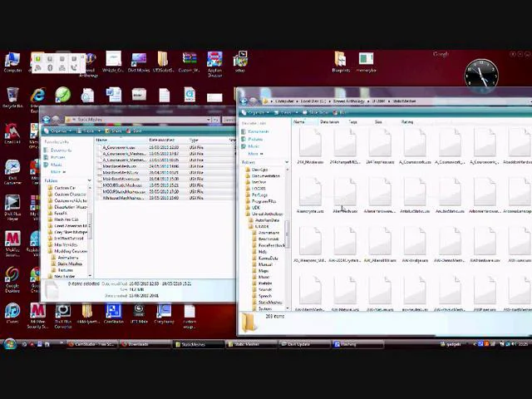Open Pictures link in right window
Viewport: 532px width, 399px height.
click(x=252, y=139)
